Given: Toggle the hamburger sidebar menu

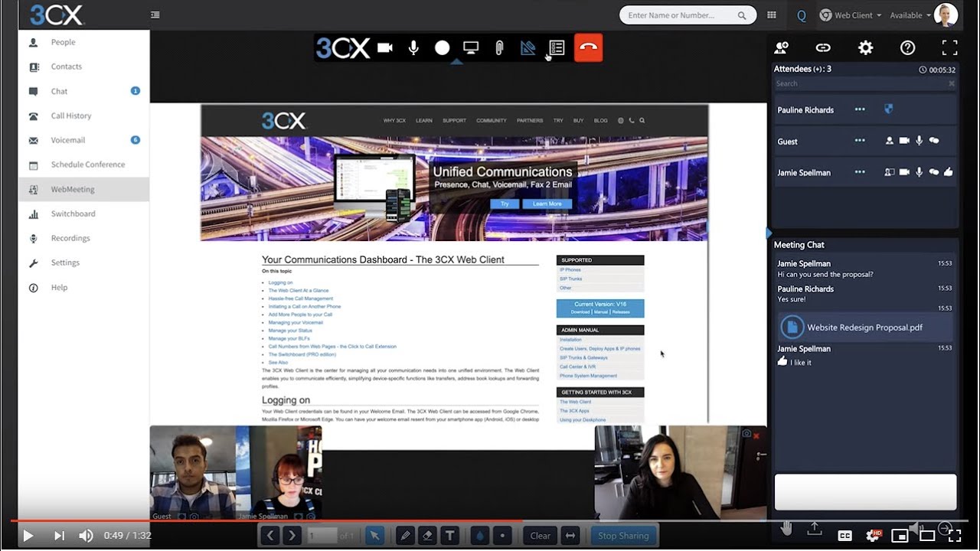Looking at the screenshot, I should click(155, 15).
